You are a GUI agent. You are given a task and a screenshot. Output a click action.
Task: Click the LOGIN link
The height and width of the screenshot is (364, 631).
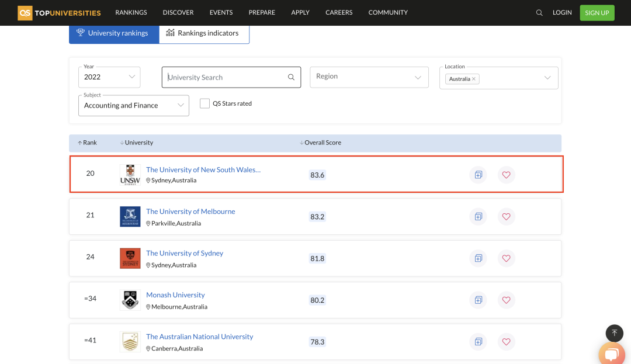pyautogui.click(x=562, y=12)
